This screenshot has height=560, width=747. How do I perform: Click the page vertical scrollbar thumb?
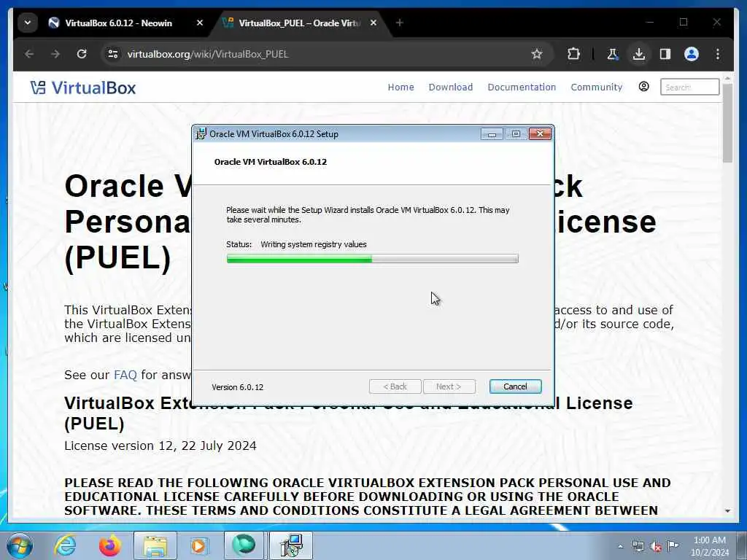(727, 122)
